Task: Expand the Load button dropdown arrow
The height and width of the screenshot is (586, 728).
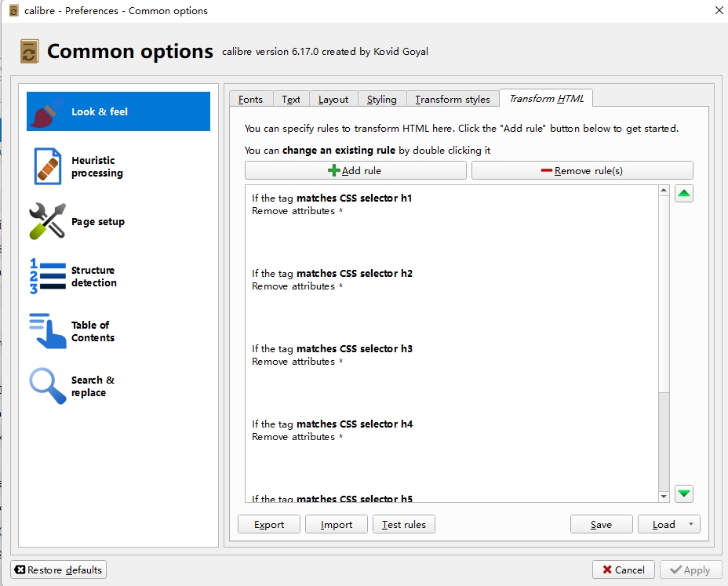Action: click(691, 525)
